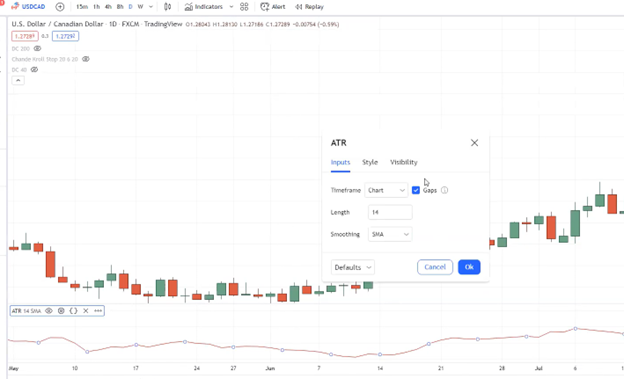This screenshot has width=624, height=379.
Task: Show the Chande Kroll Stop indicator
Action: click(86, 59)
